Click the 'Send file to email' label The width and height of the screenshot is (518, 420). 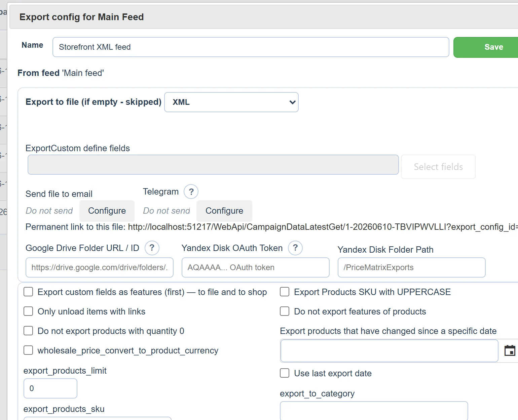coord(59,194)
